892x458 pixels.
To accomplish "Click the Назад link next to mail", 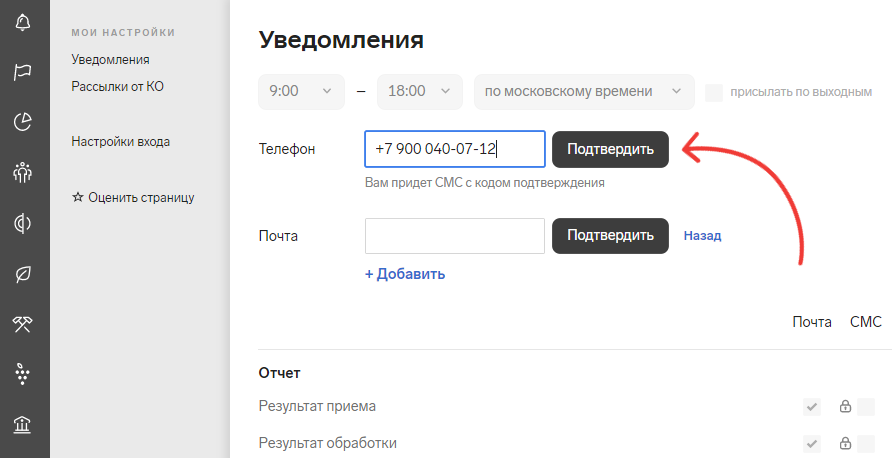I will pos(703,236).
